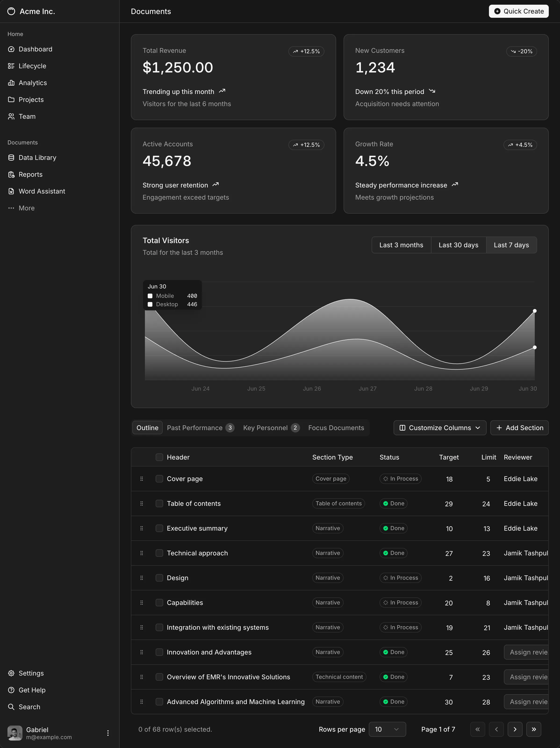
Task: Click the Get Help icon
Action: (x=11, y=690)
